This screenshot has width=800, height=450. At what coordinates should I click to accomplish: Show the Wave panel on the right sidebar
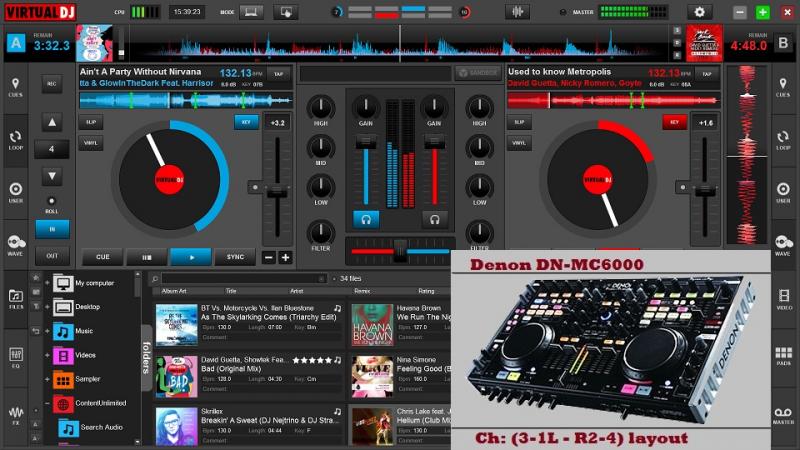(783, 245)
